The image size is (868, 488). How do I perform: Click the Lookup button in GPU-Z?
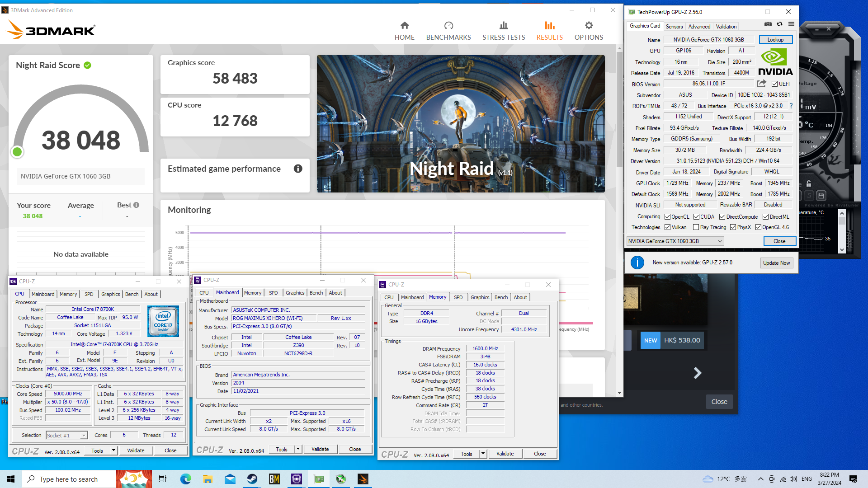click(775, 40)
